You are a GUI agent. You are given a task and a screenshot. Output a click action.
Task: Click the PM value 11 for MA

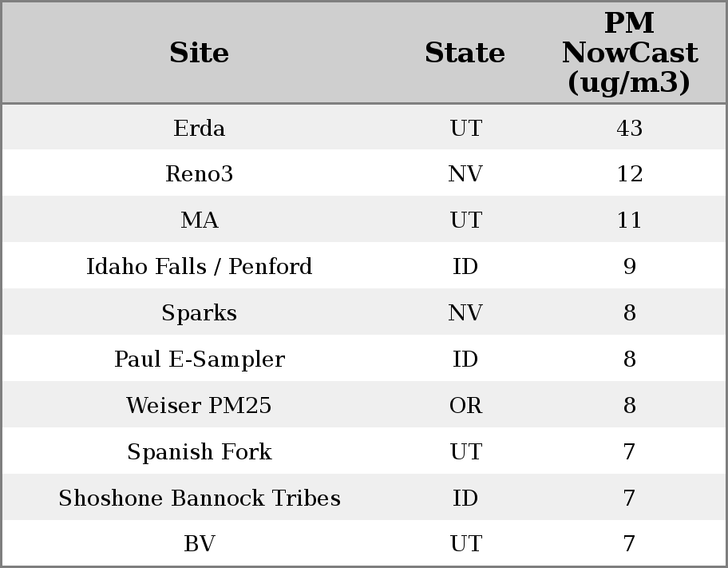629,220
